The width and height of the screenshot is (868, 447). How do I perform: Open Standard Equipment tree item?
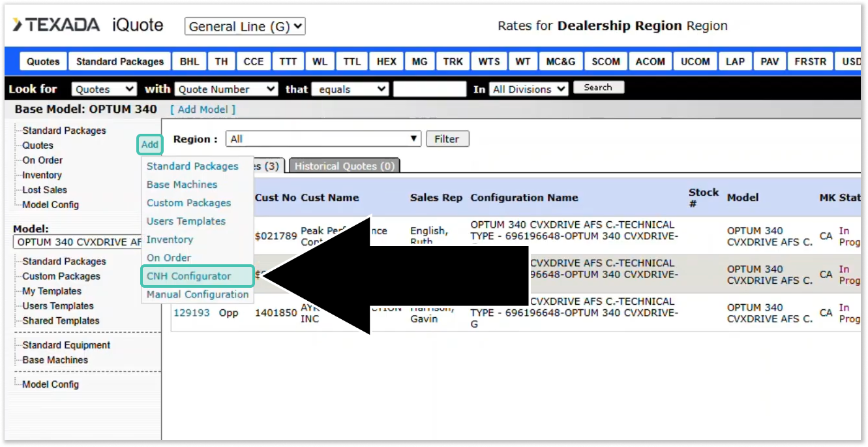[67, 345]
